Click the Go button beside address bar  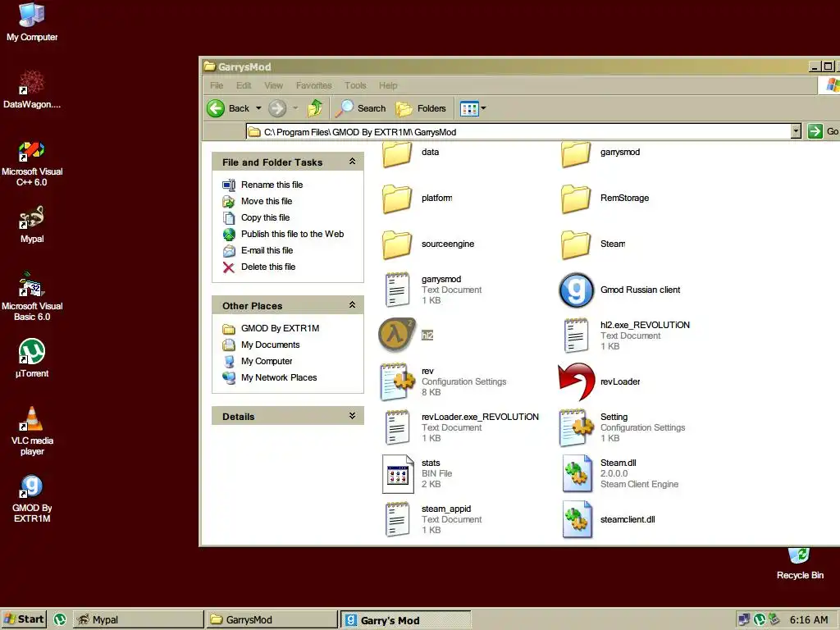(x=823, y=131)
